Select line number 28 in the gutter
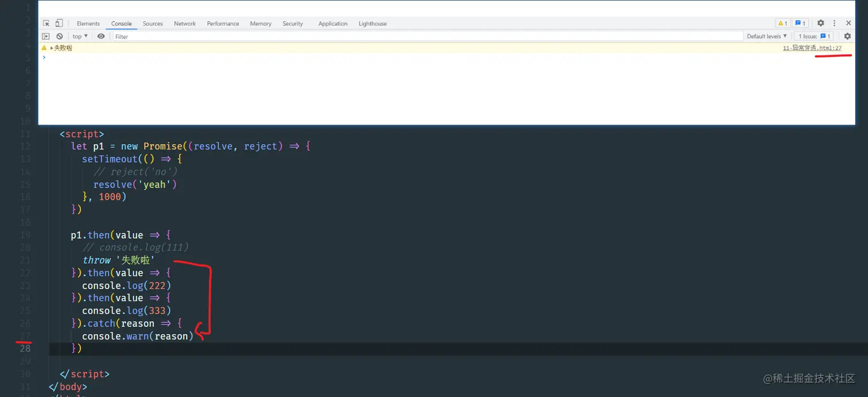This screenshot has height=397, width=868. 25,349
